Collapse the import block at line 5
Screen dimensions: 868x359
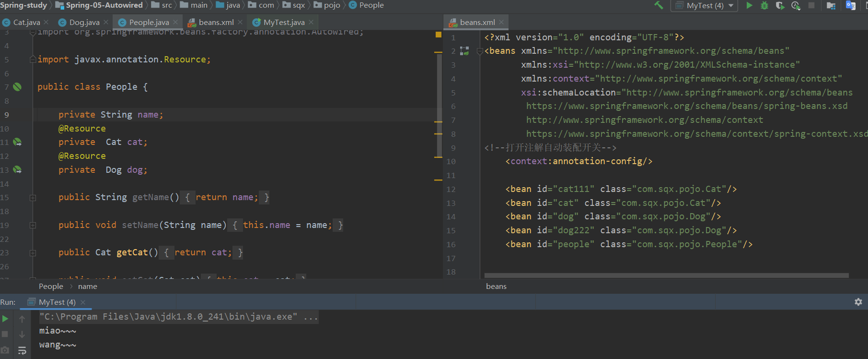coord(33,60)
